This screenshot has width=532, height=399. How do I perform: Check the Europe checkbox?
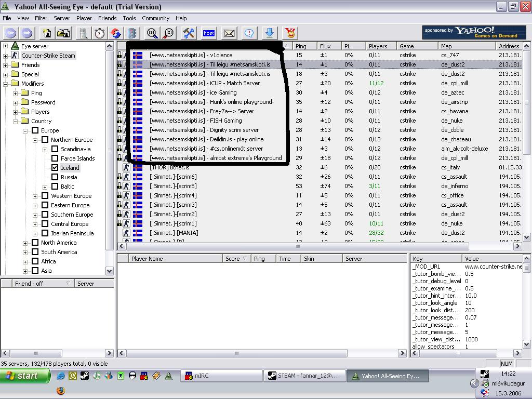35,130
